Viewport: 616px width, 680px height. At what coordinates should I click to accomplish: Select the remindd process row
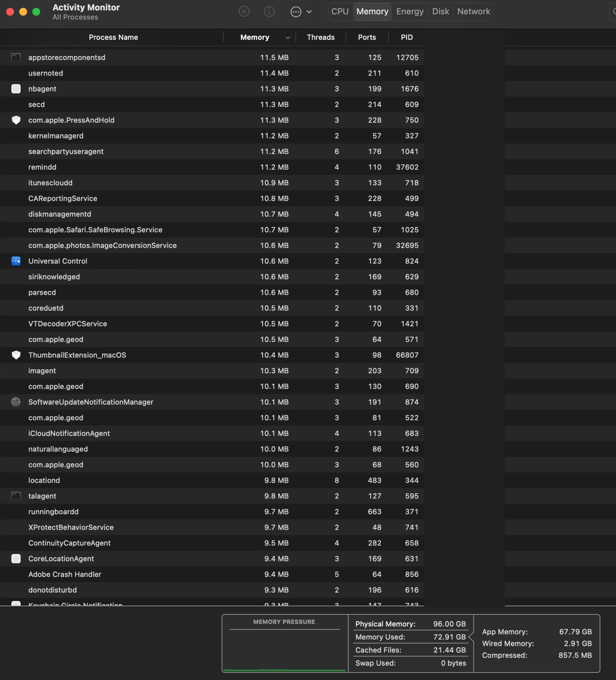pos(212,167)
